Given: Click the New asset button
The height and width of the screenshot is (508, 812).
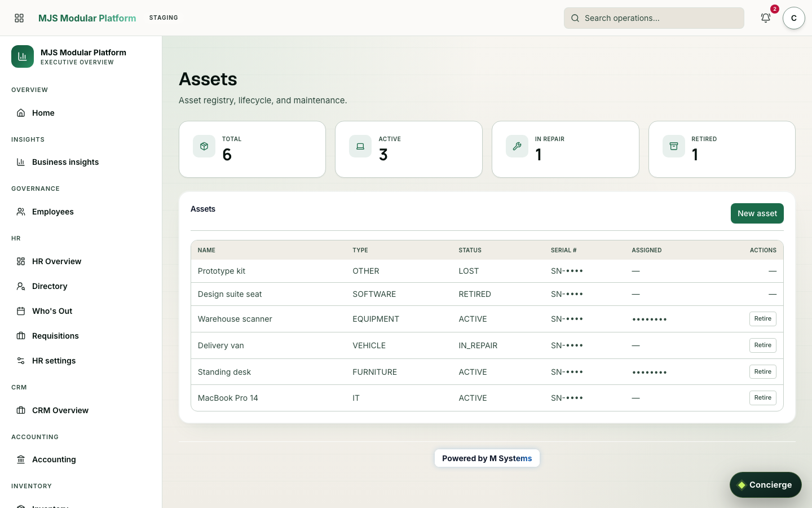Looking at the screenshot, I should pyautogui.click(x=757, y=213).
